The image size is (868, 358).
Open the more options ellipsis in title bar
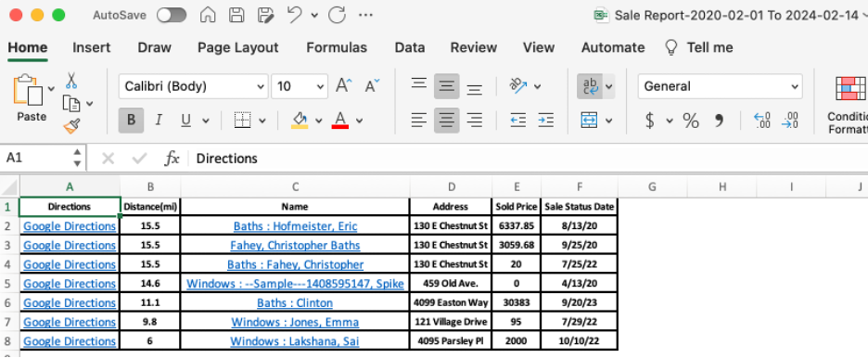coord(366,15)
